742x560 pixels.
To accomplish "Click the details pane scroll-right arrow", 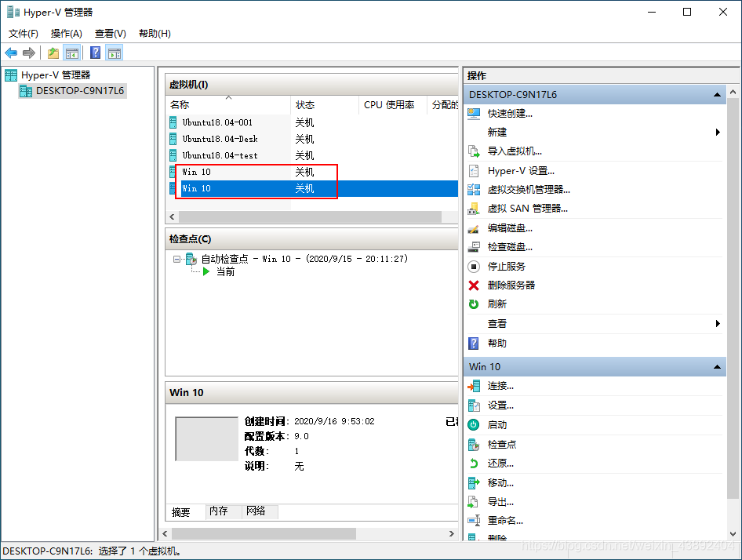I will (x=452, y=533).
